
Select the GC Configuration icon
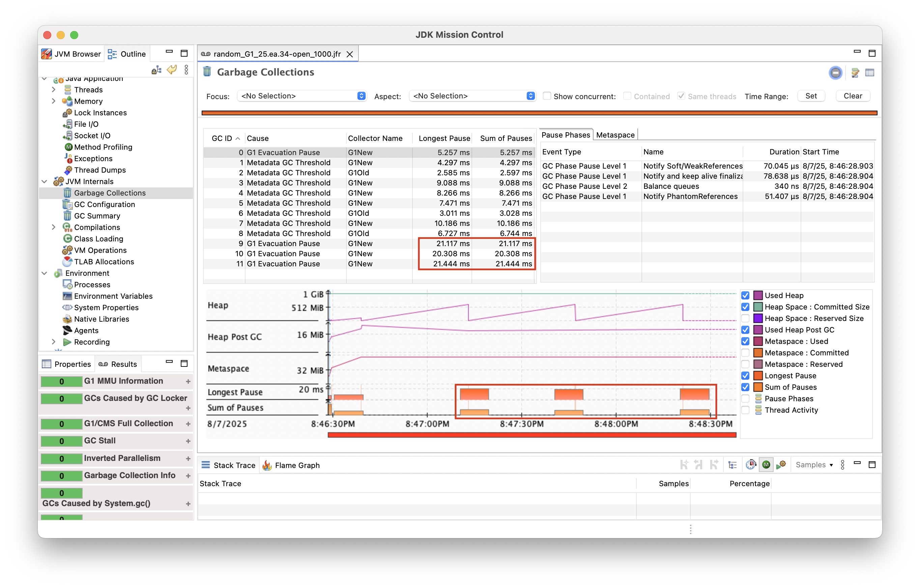67,204
